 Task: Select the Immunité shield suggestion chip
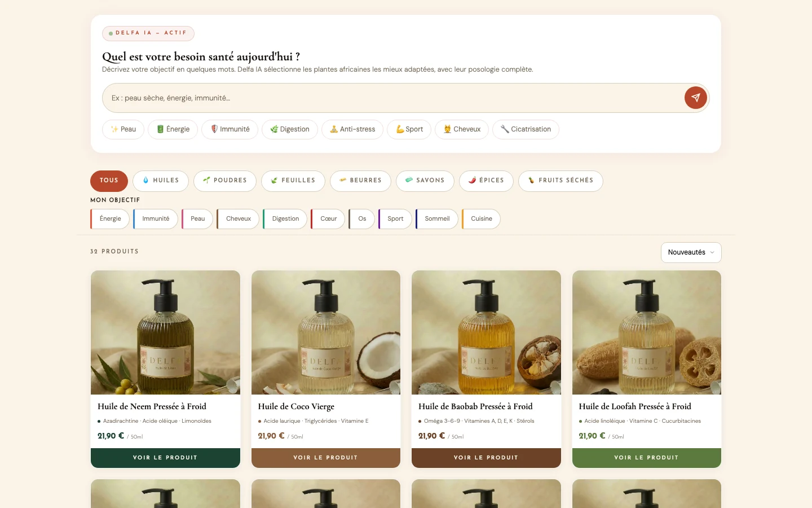pos(230,129)
